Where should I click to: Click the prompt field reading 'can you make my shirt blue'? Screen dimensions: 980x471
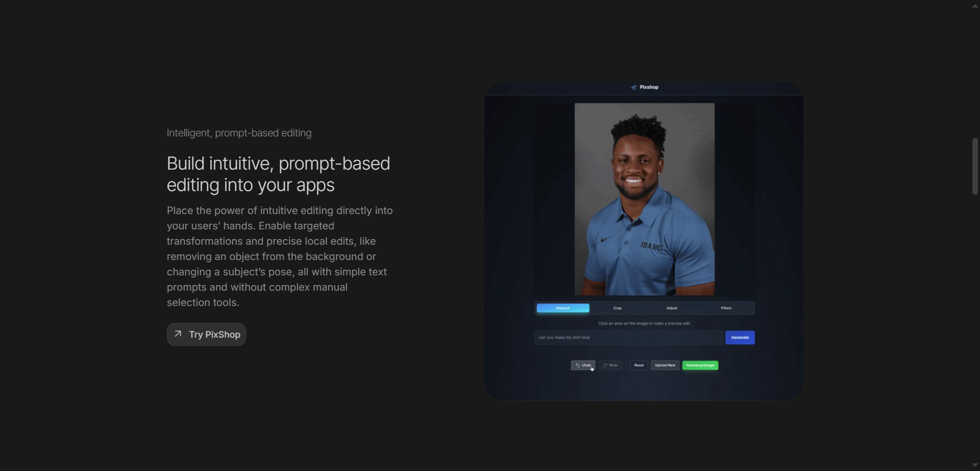tap(628, 337)
